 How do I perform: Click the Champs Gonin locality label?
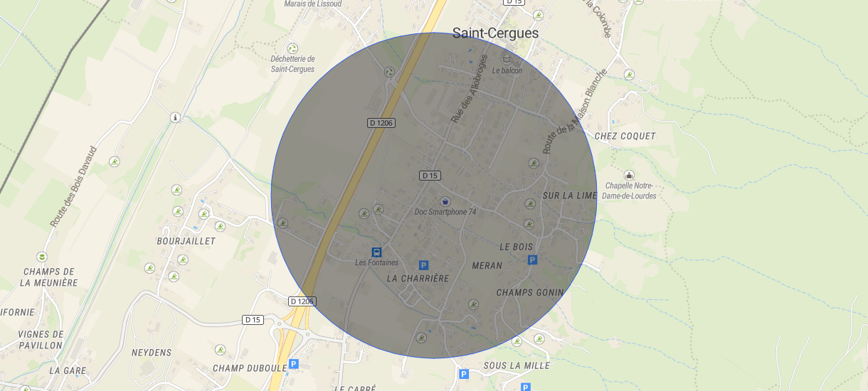[529, 292]
